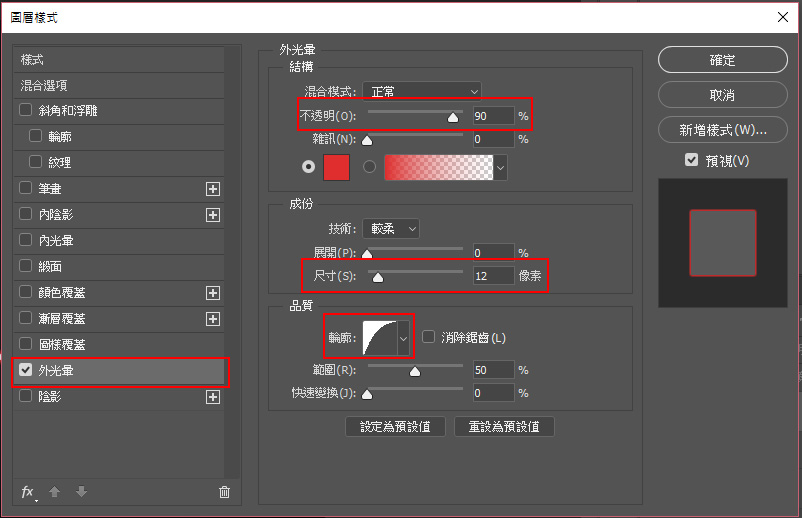Close the 圖層樣式 dialog

pos(783,17)
